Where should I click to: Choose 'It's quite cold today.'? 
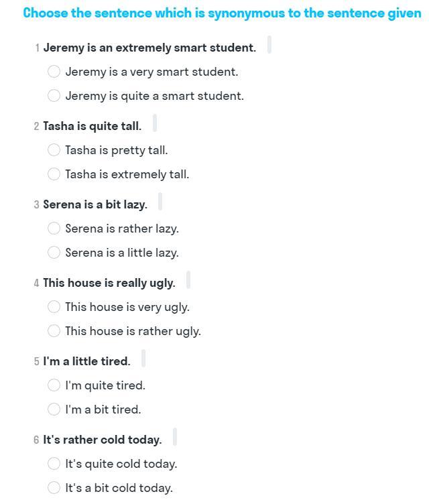(54, 464)
